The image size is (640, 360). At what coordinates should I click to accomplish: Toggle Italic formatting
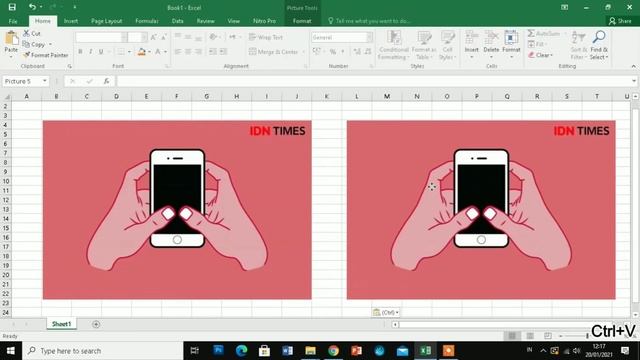(91, 52)
